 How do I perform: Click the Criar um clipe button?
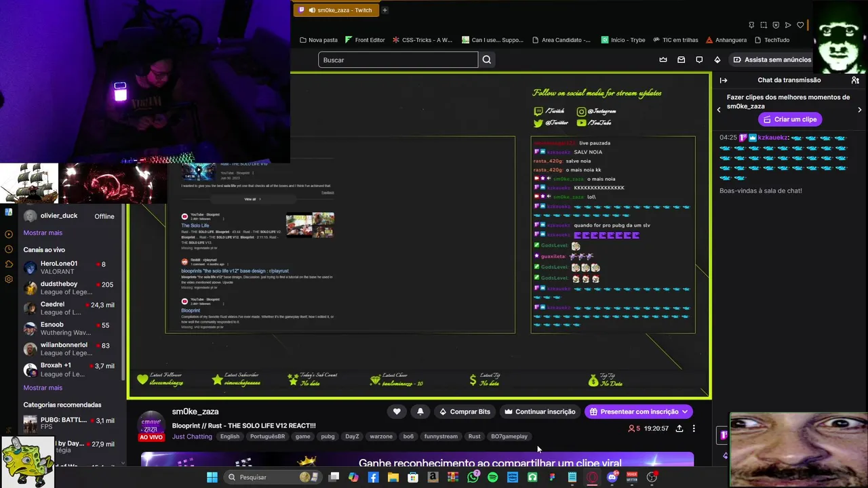[x=790, y=119]
